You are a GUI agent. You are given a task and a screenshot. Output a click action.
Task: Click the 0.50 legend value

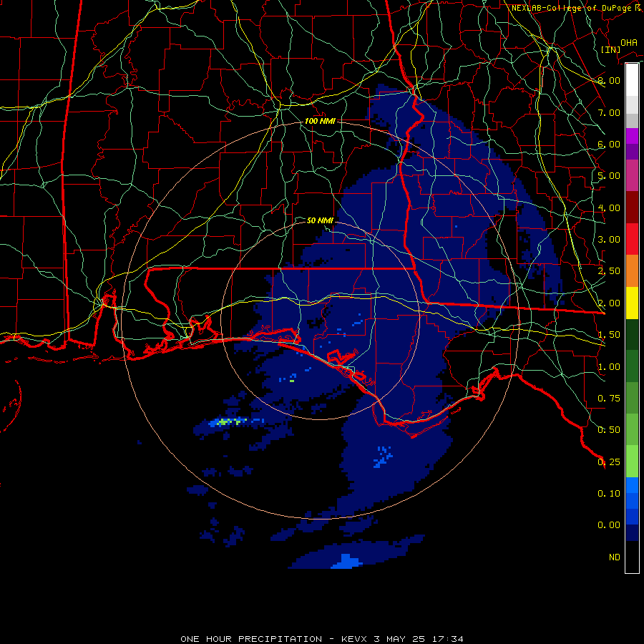(x=609, y=430)
